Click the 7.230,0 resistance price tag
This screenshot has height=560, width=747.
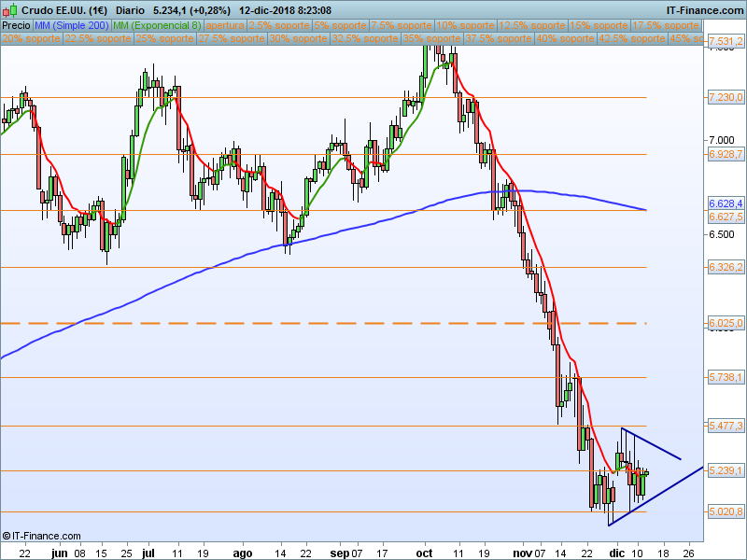[x=726, y=97]
